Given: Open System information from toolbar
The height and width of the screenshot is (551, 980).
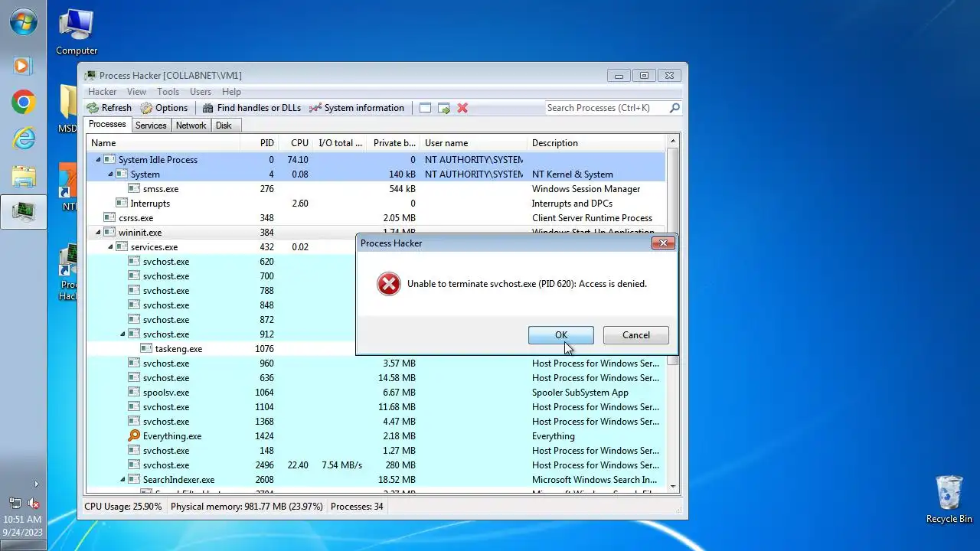Looking at the screenshot, I should click(x=356, y=108).
